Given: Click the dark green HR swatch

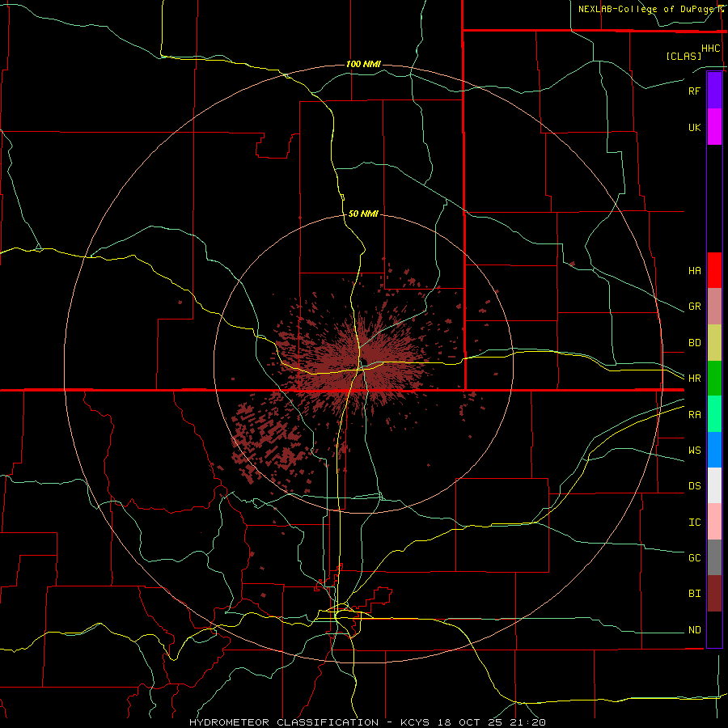Looking at the screenshot, I should pyautogui.click(x=714, y=379).
